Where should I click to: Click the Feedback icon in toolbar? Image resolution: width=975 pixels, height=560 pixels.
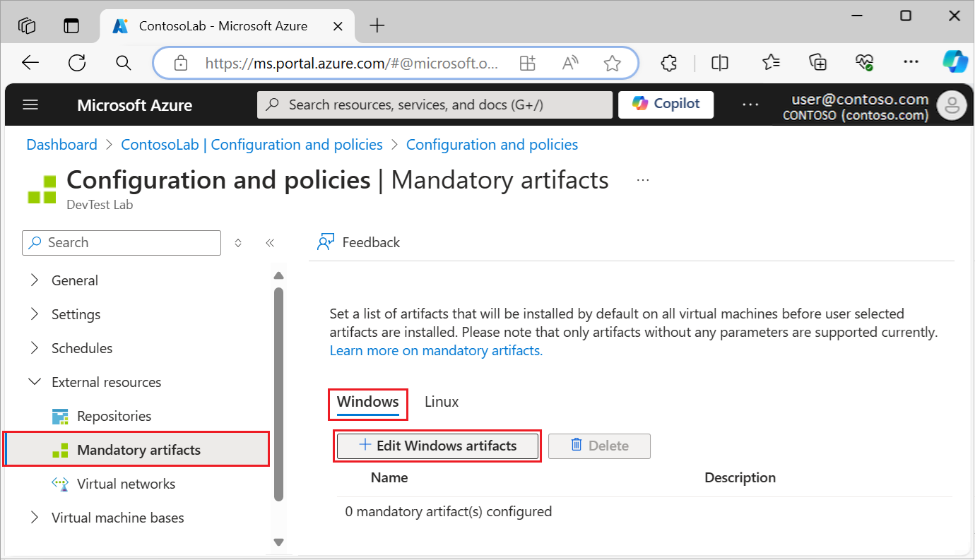pos(326,242)
